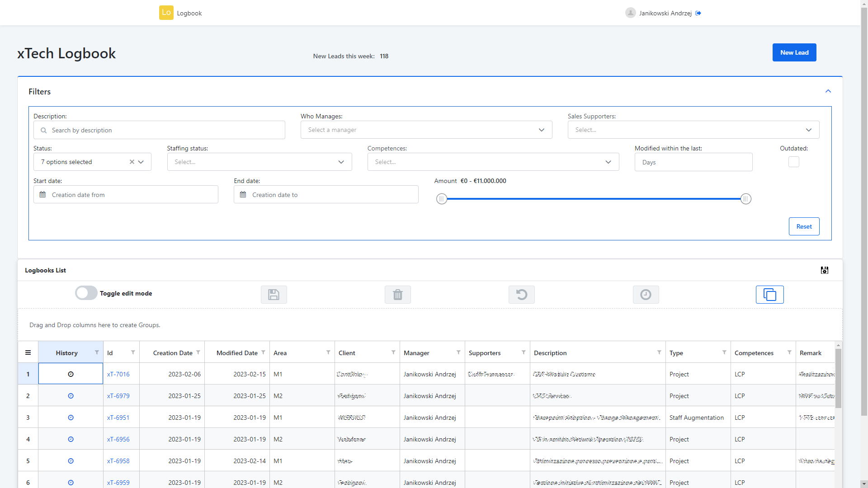Click the Logbook navigation item
The width and height of the screenshot is (868, 488).
pyautogui.click(x=189, y=13)
